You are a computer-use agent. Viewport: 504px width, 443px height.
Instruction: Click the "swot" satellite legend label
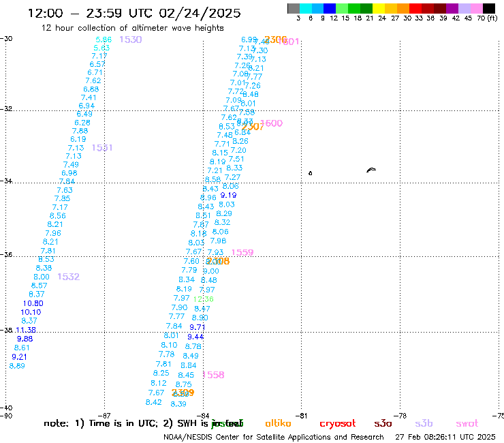tap(467, 424)
